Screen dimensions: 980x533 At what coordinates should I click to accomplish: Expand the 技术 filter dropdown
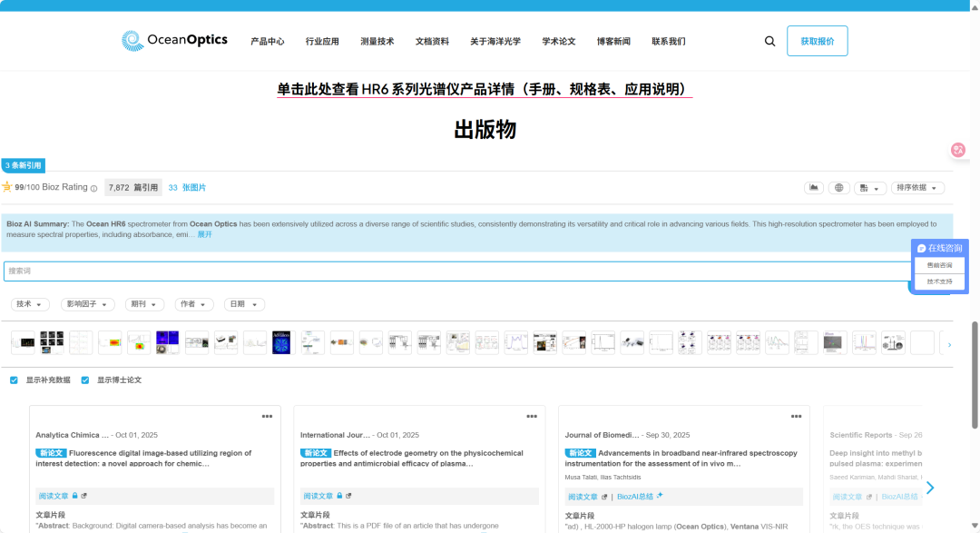pos(30,303)
